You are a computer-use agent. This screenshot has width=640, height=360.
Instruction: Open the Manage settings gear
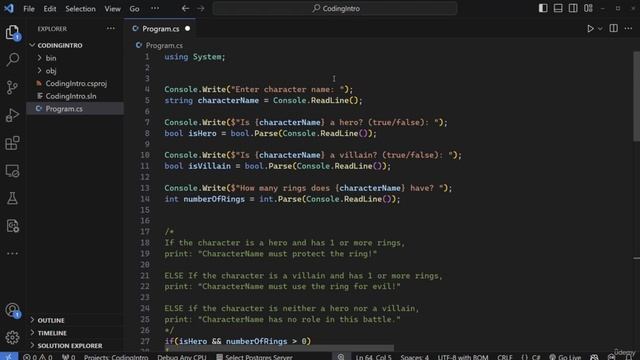pyautogui.click(x=12, y=338)
